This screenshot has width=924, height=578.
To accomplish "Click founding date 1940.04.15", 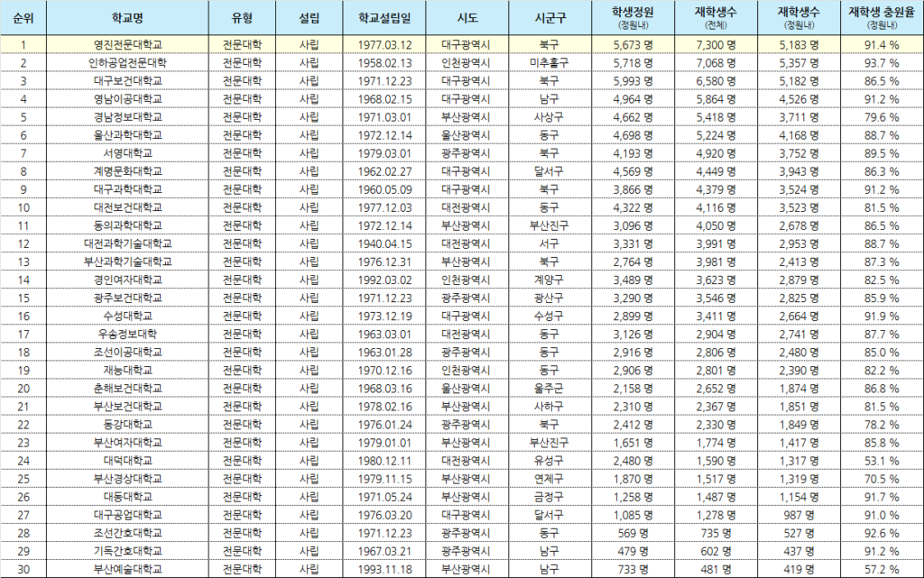I will coord(384,244).
